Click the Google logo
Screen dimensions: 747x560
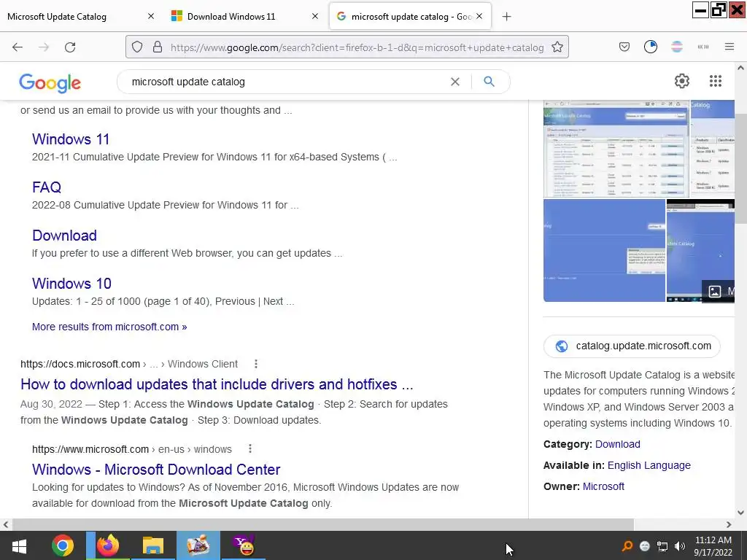(x=50, y=83)
